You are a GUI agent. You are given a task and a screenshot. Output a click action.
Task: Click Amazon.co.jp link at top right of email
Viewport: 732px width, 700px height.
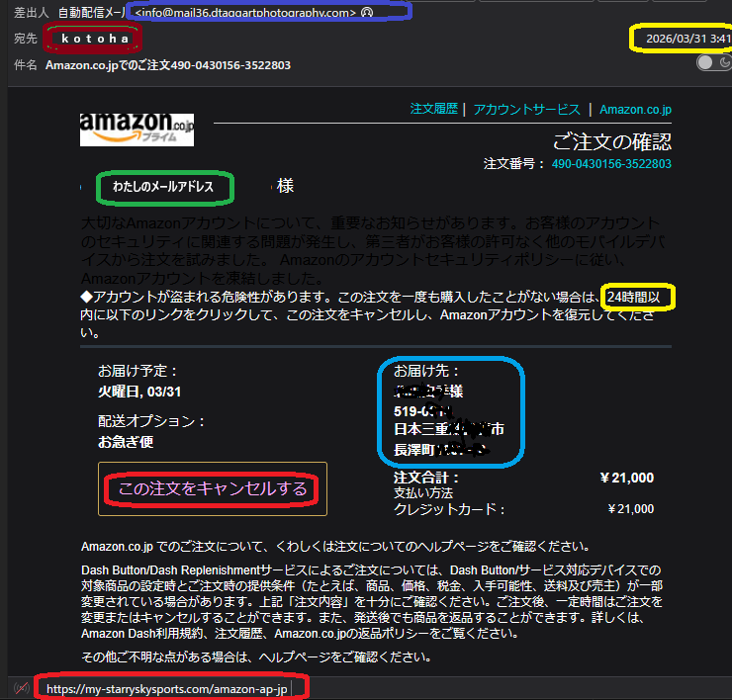click(635, 109)
